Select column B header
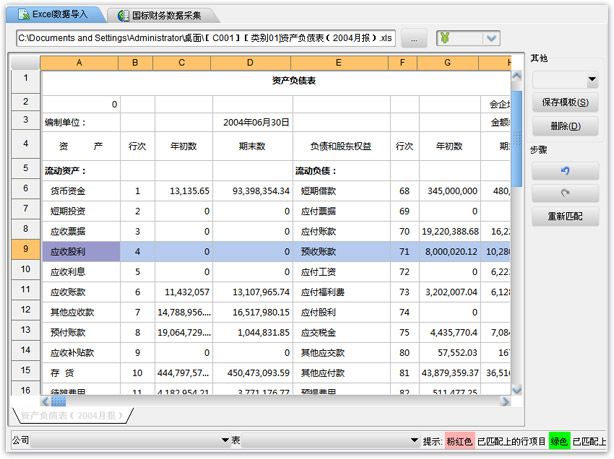The height and width of the screenshot is (459, 614). [x=135, y=63]
